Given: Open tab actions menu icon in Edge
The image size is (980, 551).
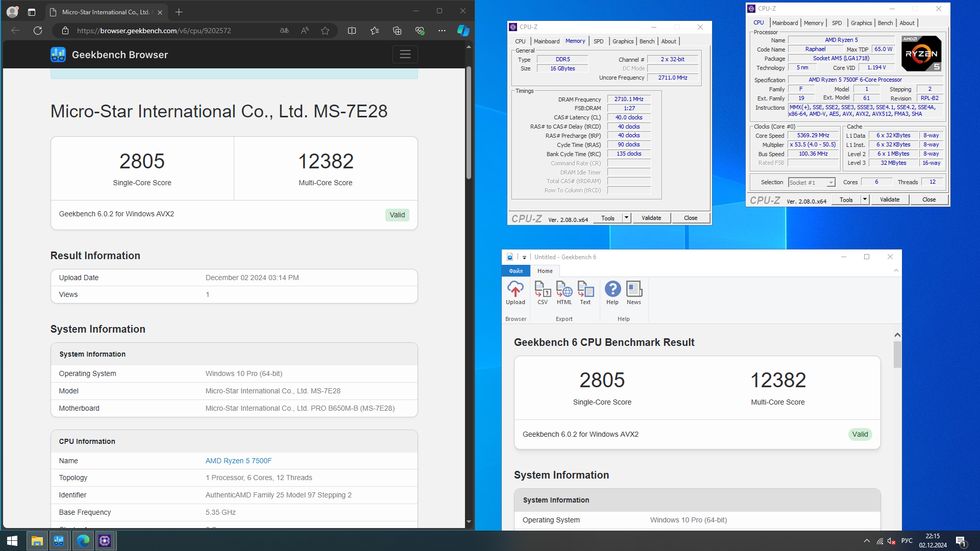Looking at the screenshot, I should pos(32,12).
